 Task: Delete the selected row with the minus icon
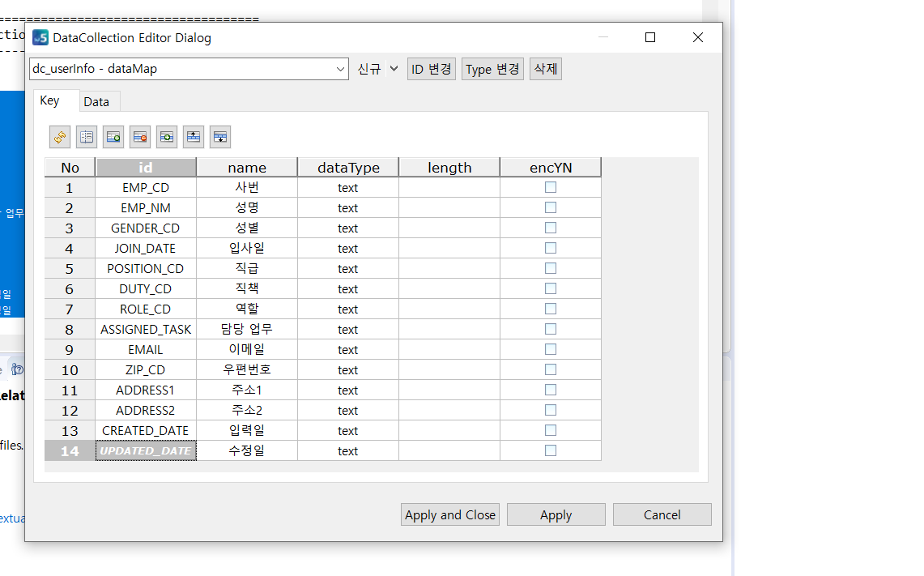[140, 137]
